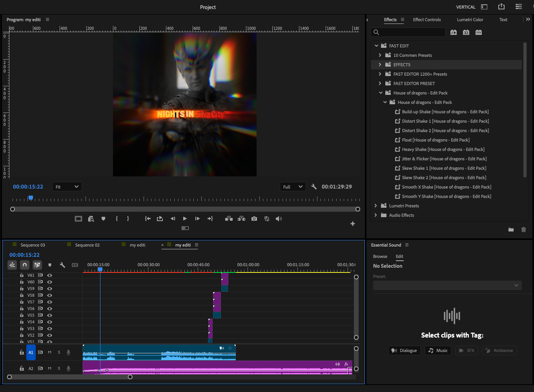
Task: Switch to Text panel tab
Action: pos(503,20)
